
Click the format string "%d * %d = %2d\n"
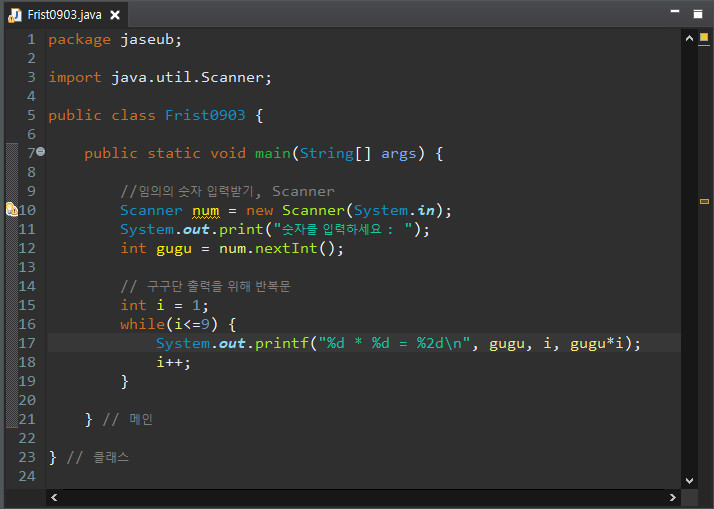click(394, 343)
